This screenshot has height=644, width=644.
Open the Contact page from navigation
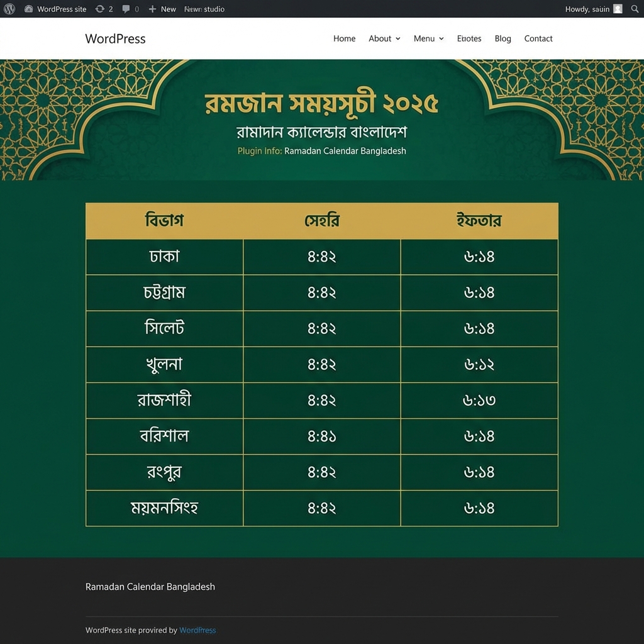tap(538, 38)
